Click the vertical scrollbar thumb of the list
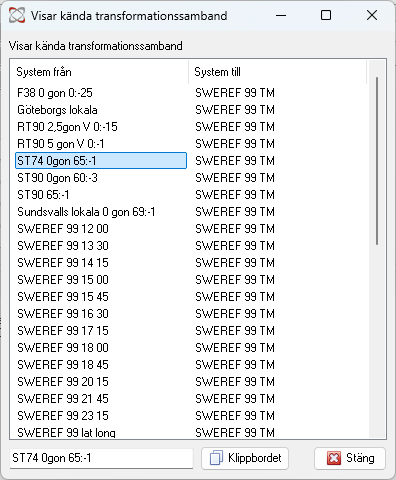This screenshot has height=480, width=396. pyautogui.click(x=377, y=161)
